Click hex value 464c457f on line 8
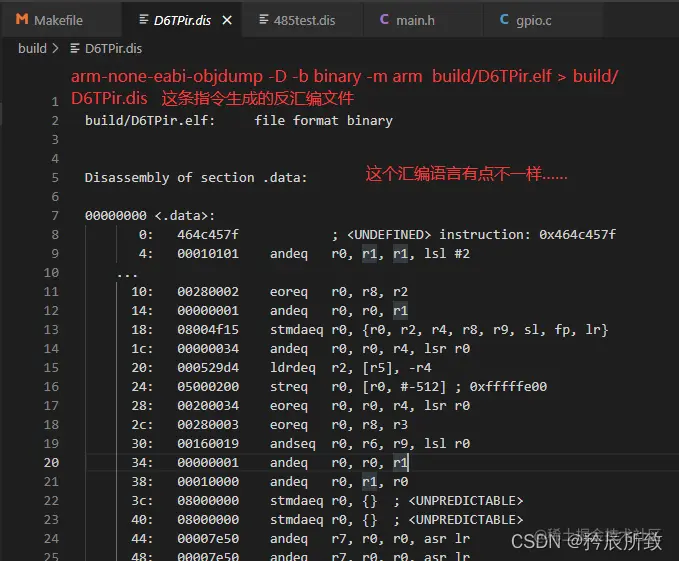Screen dimensions: 679x561 [x=208, y=235]
